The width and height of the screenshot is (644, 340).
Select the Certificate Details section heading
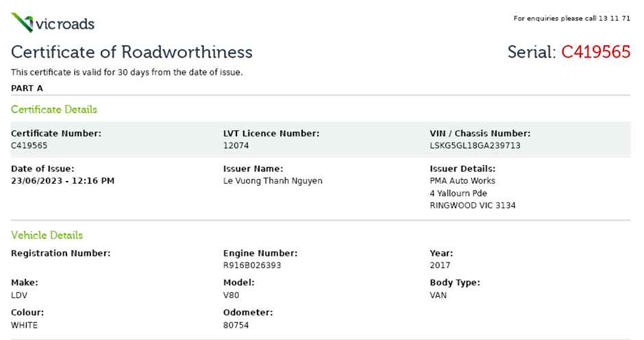coord(54,110)
